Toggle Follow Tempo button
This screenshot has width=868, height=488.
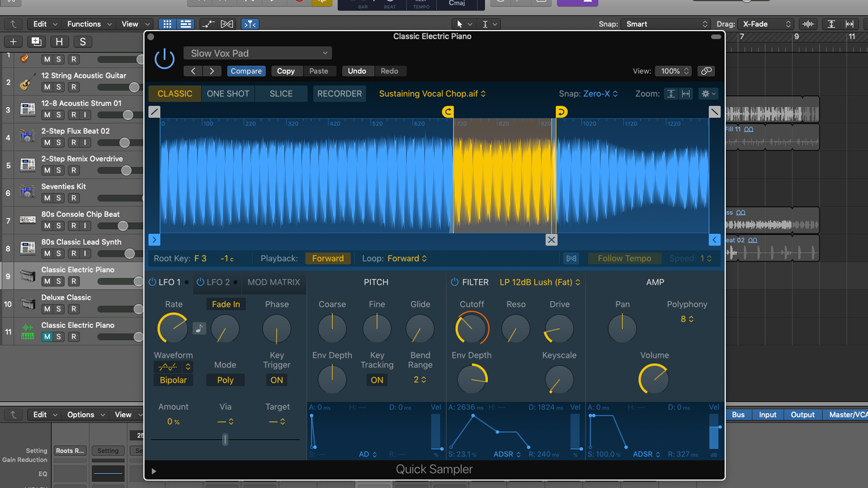click(624, 258)
